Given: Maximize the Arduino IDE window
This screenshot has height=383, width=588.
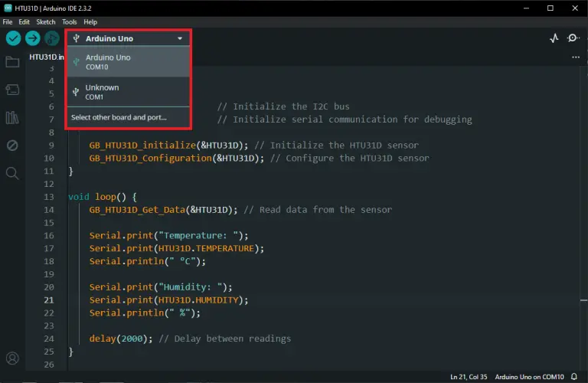Looking at the screenshot, I should point(550,8).
